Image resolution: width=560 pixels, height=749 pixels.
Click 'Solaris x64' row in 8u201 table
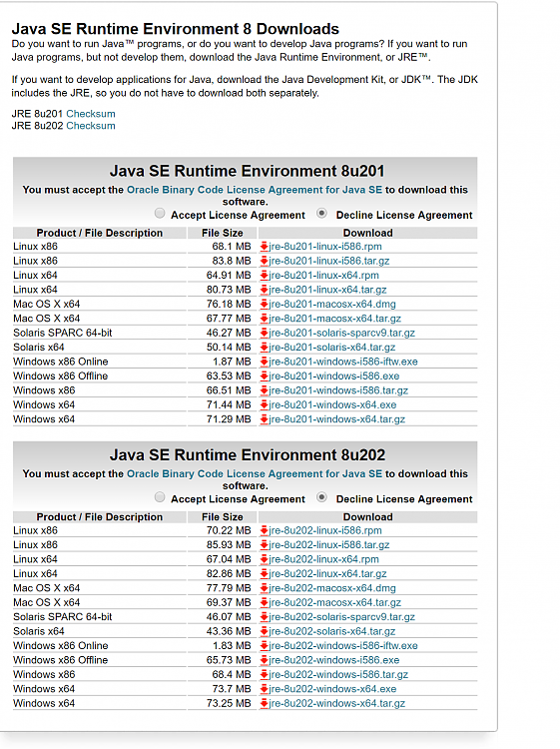(x=39, y=348)
